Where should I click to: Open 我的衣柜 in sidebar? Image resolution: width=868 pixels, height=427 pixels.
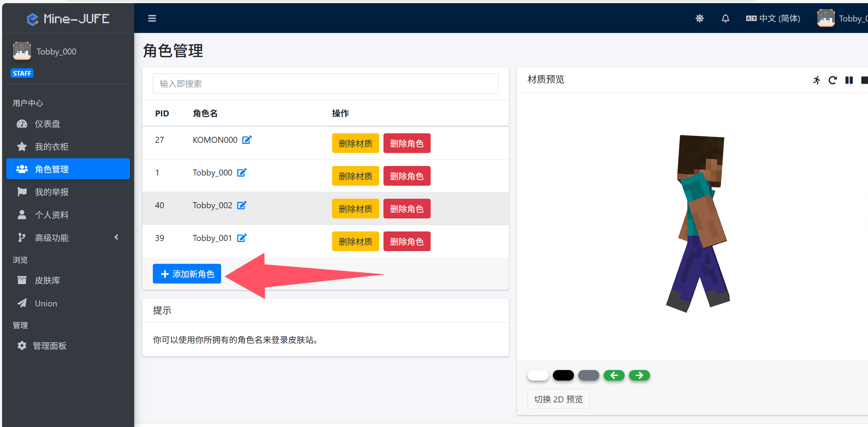(51, 147)
